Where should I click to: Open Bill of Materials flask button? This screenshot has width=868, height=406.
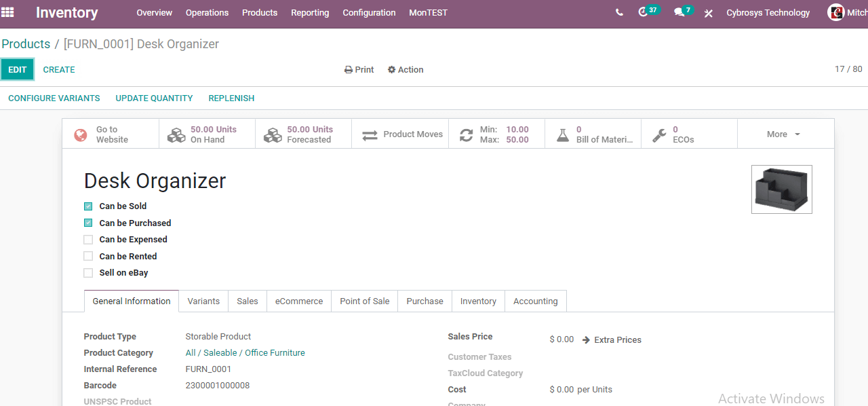click(592, 134)
